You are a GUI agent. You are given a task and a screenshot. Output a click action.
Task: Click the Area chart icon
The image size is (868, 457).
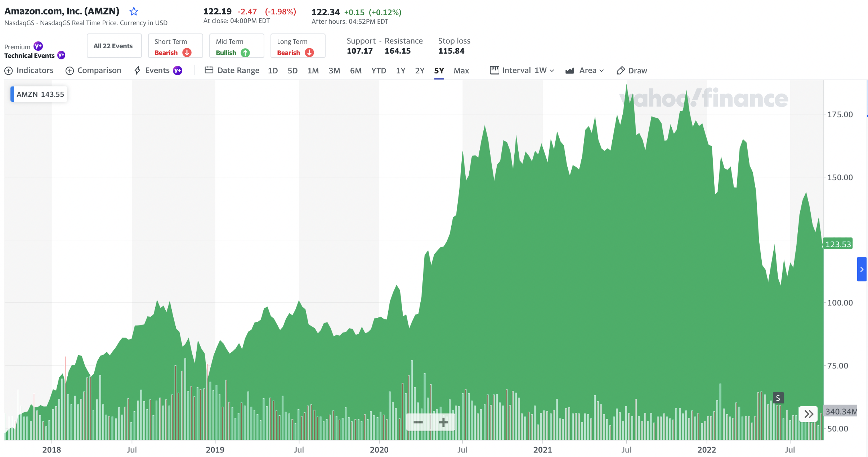[x=569, y=71]
